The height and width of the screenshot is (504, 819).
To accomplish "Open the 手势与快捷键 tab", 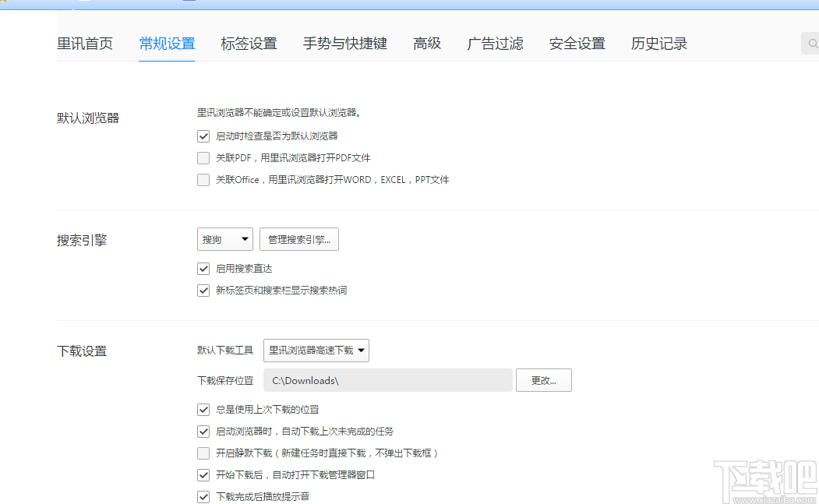I will pyautogui.click(x=344, y=44).
